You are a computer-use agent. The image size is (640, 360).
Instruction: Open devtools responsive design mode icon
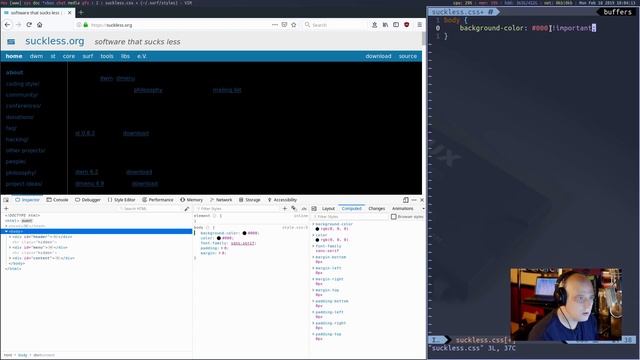[406, 200]
